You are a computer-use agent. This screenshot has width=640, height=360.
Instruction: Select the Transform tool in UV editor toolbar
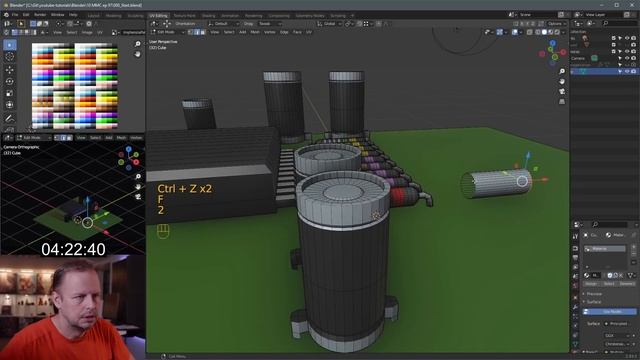point(10,105)
